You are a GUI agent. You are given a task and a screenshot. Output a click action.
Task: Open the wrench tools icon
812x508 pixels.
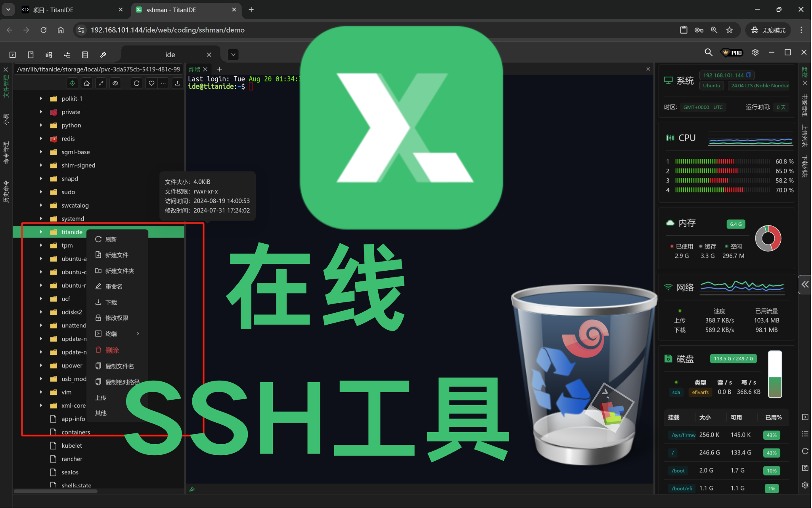103,55
